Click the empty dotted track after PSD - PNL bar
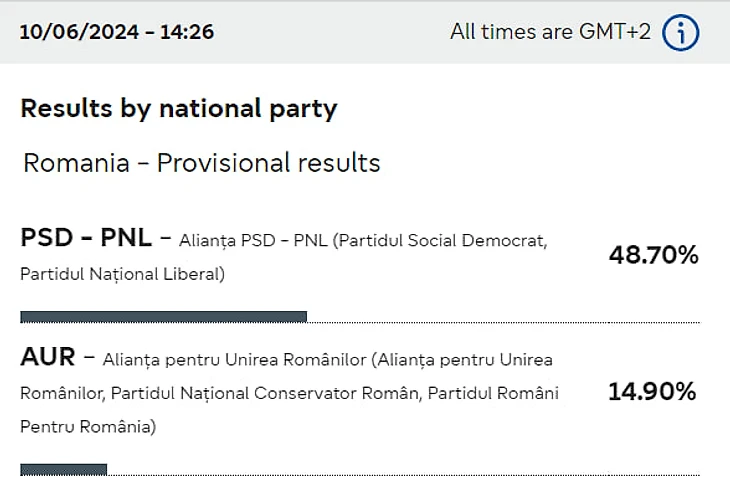The image size is (730, 498). [x=502, y=321]
